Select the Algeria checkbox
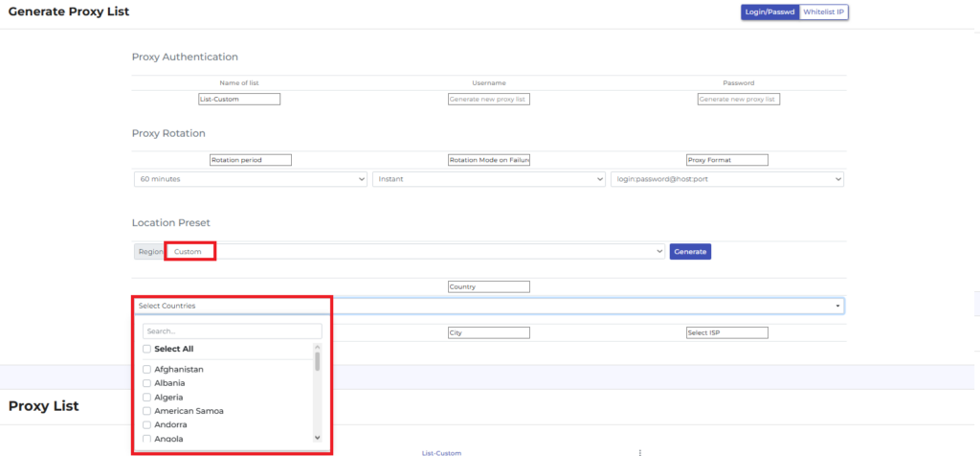This screenshot has height=456, width=980. pos(146,397)
